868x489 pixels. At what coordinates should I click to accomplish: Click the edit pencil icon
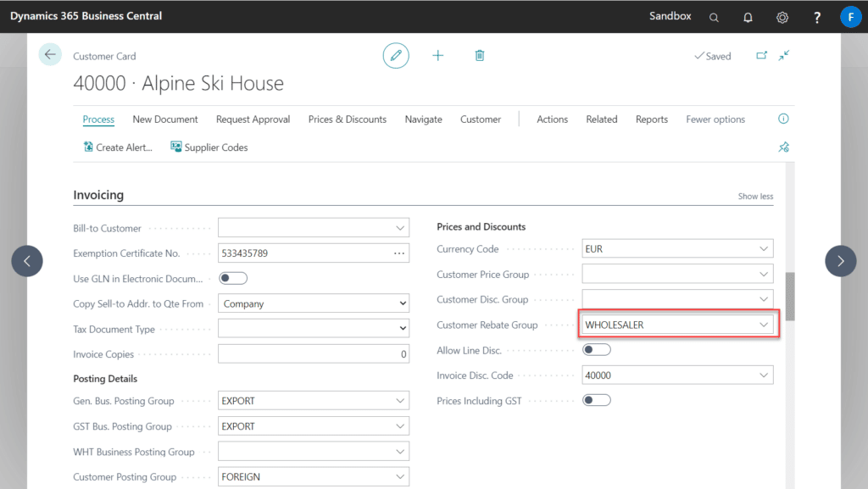(x=395, y=55)
